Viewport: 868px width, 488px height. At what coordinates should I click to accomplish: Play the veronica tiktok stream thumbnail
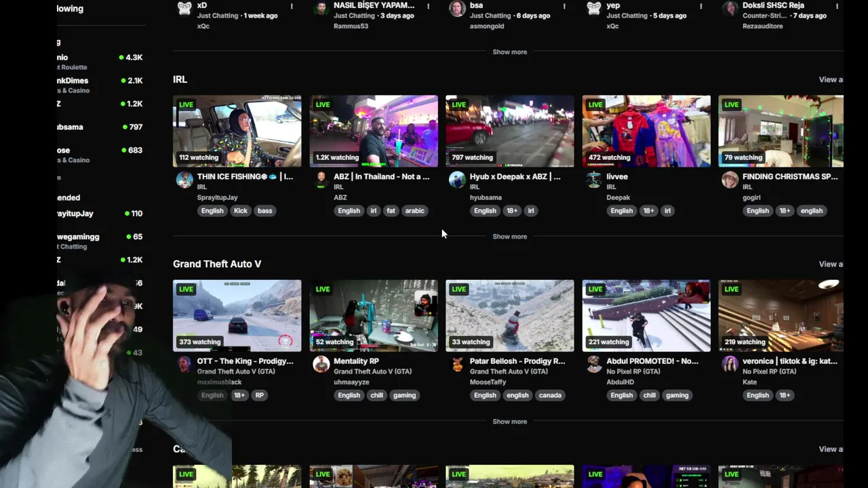pos(781,316)
